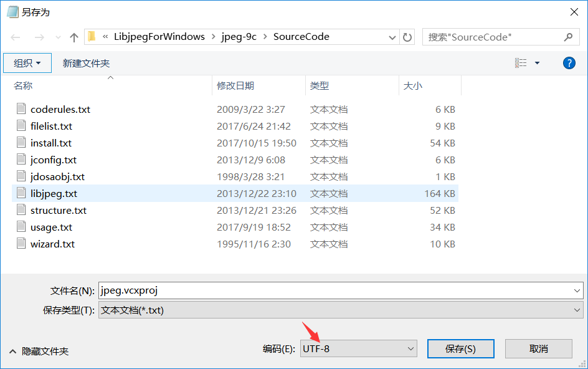
Task: Click the 保存 save button
Action: pos(460,348)
